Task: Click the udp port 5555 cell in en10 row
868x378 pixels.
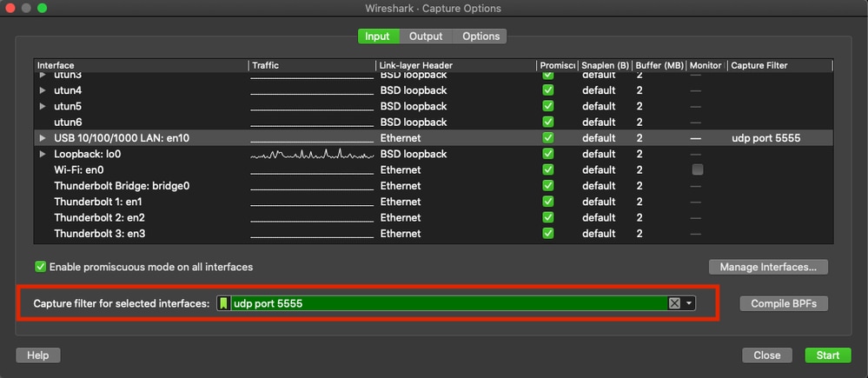Action: pyautogui.click(x=765, y=138)
